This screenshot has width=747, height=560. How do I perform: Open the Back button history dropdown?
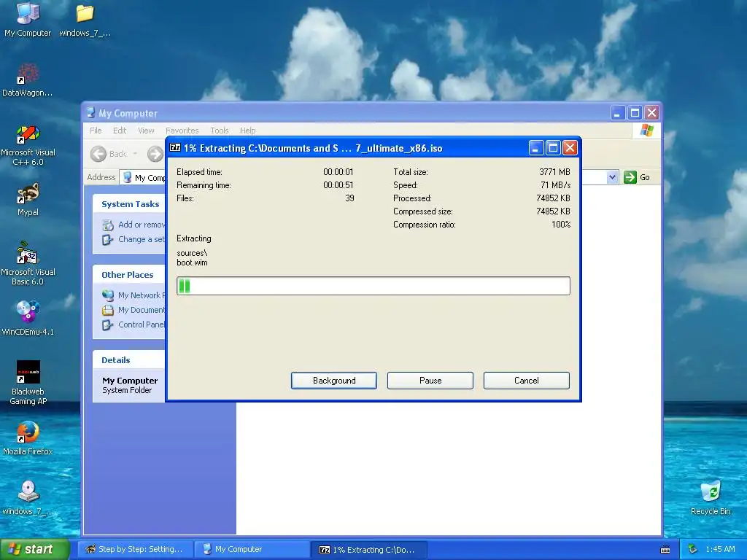135,154
